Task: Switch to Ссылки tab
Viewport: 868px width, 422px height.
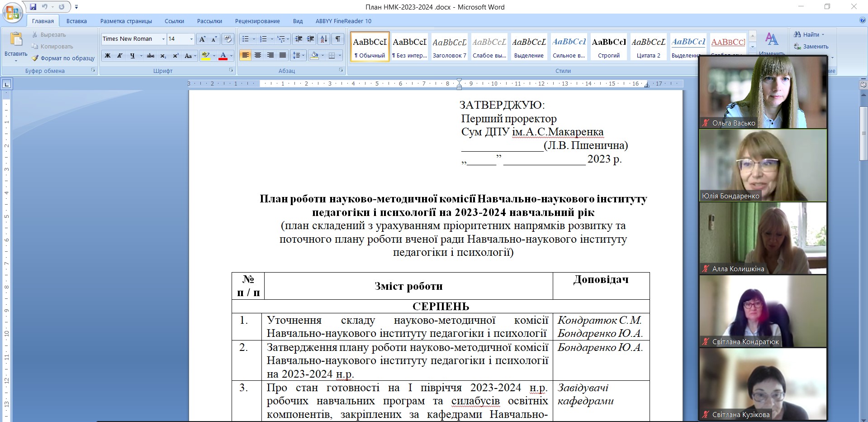Action: [x=174, y=21]
